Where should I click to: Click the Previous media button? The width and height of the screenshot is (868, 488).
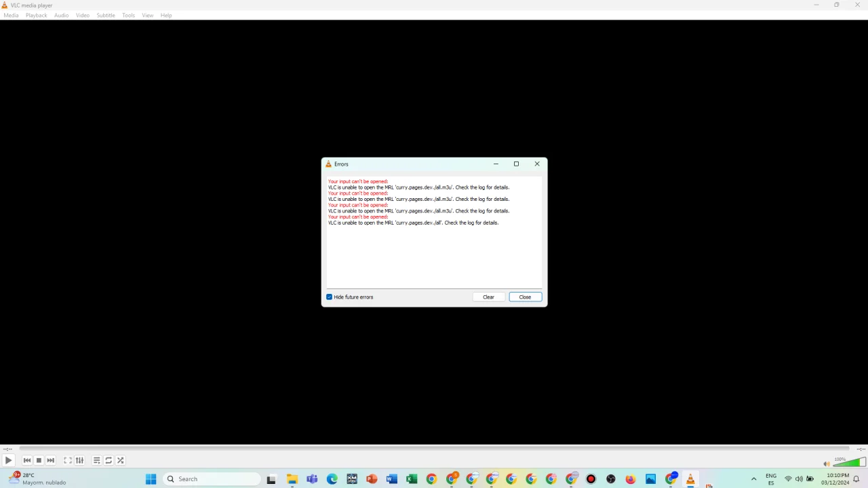[x=27, y=460]
